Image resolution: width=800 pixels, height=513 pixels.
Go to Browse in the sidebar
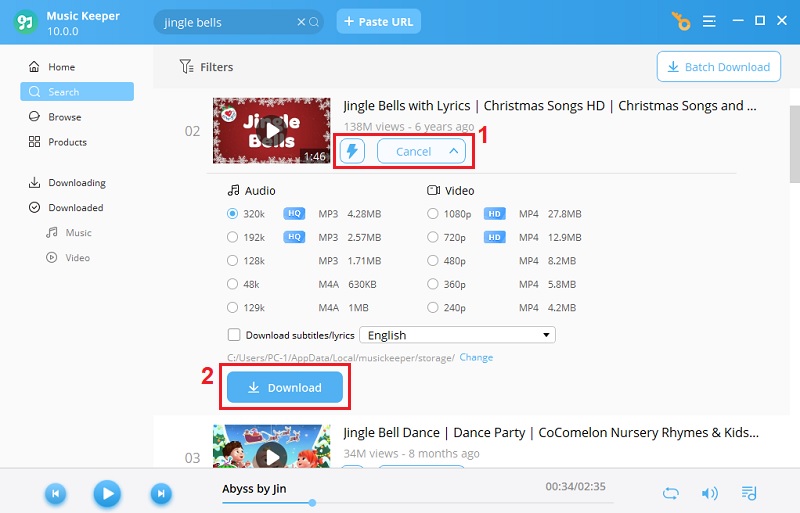64,117
